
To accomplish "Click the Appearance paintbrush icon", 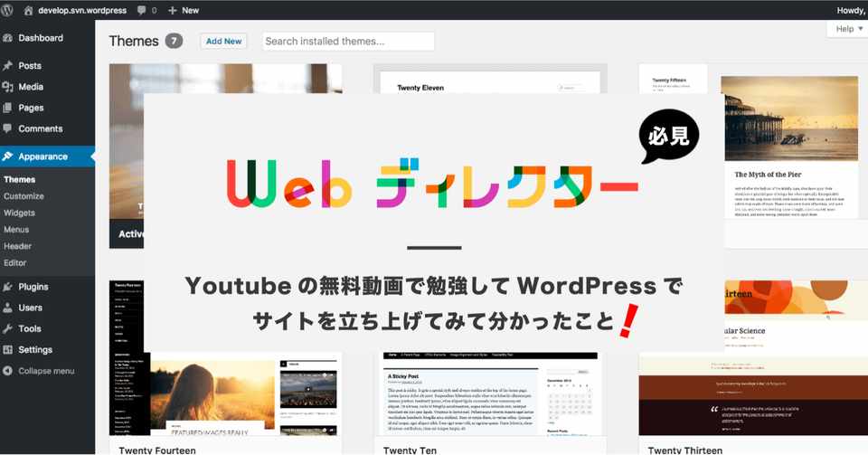I will (7, 156).
